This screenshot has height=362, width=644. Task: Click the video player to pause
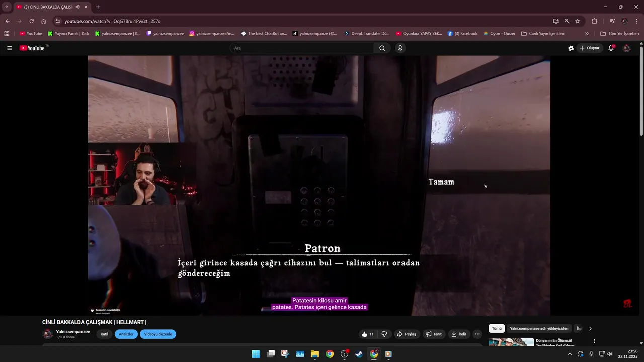[319, 185]
